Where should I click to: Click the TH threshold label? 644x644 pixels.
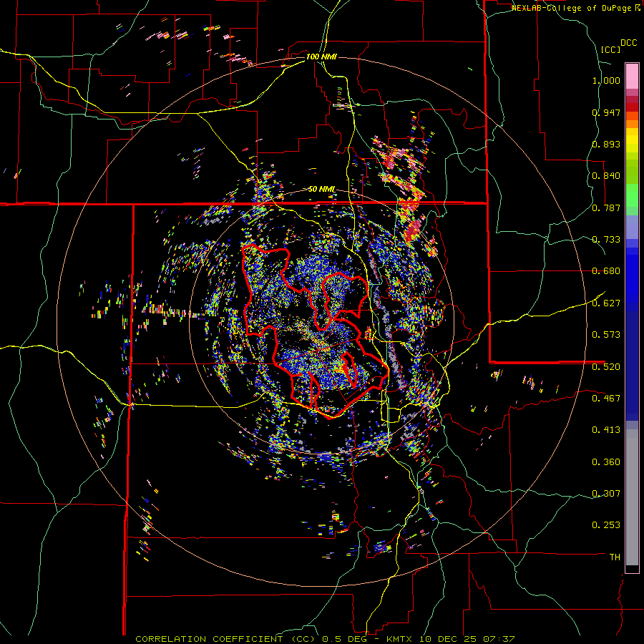(x=615, y=557)
